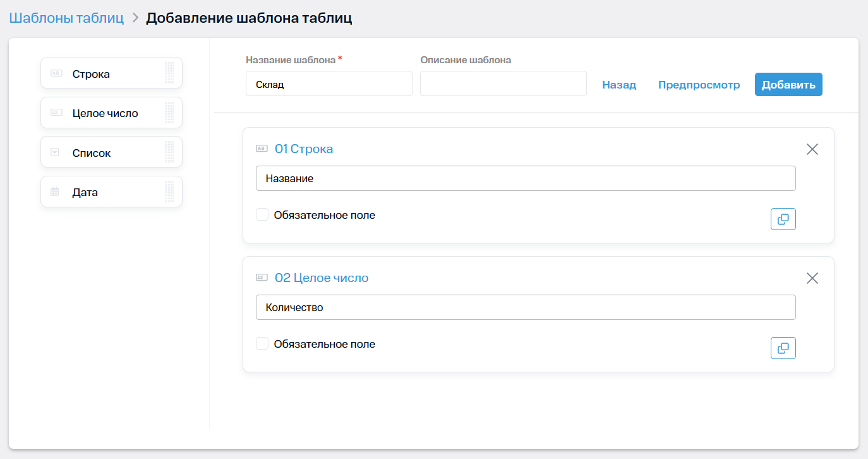Focus the Описание шаблона input
Screen dimensions: 868x459
503,83
